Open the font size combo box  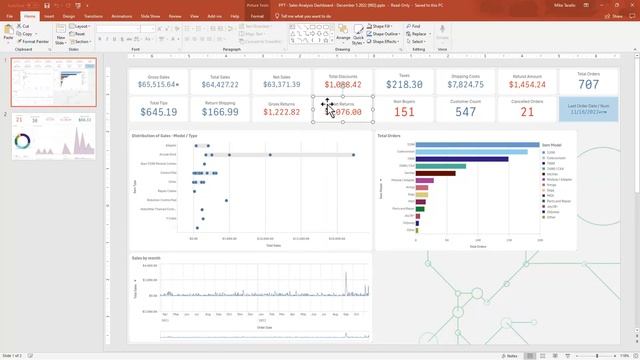click(x=147, y=29)
